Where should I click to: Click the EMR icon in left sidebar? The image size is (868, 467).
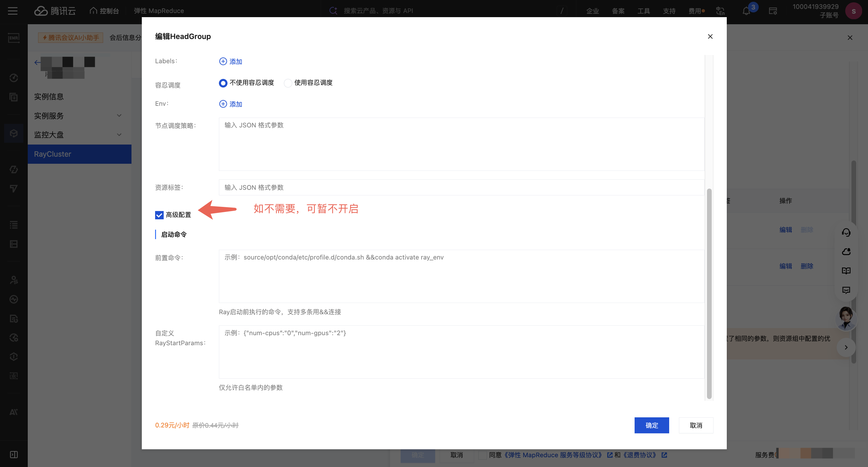14,38
